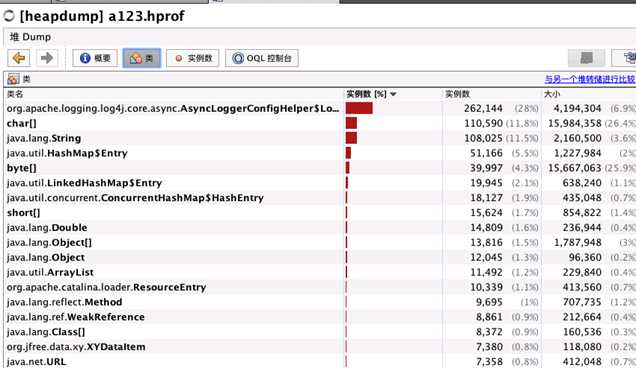The image size is (636, 368).
Task: Select the char[] class row
Action: click(320, 123)
